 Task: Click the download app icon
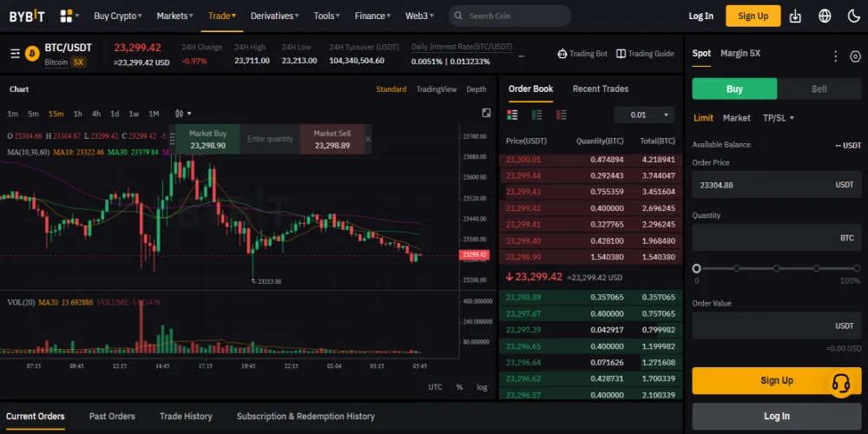click(796, 16)
